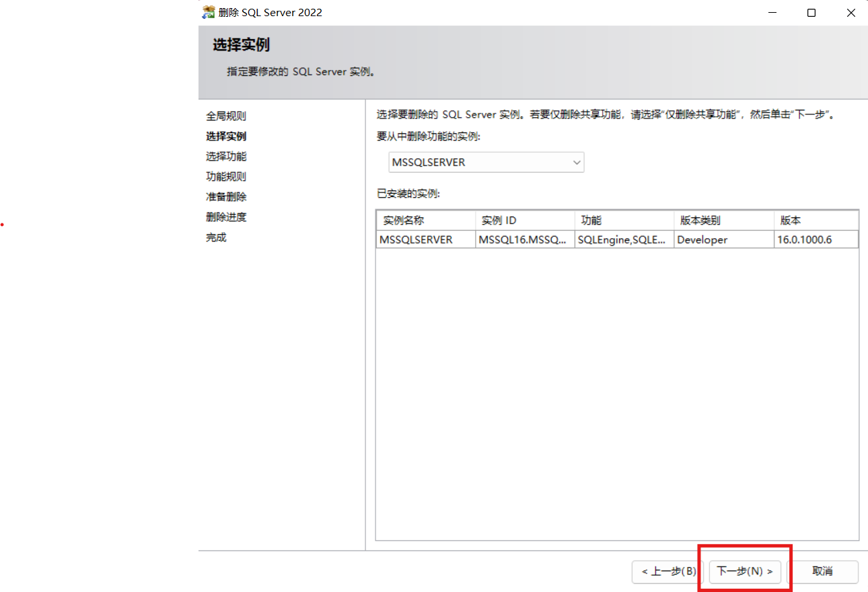Click the 要从中删除功能的实例 label
Screen dimensions: 868x592
point(429,137)
